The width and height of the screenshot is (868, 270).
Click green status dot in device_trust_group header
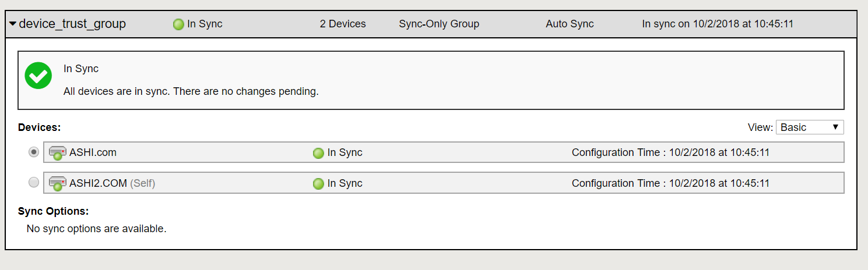[x=178, y=24]
